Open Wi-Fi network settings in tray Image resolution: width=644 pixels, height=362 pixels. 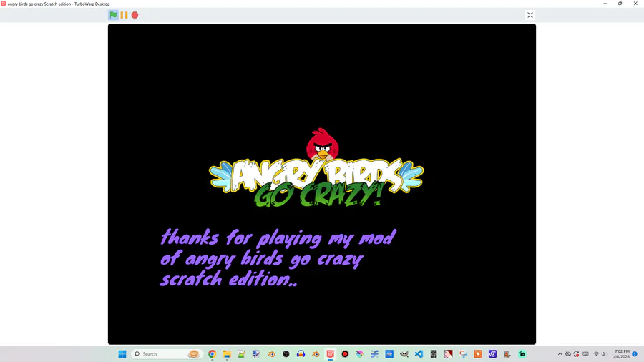click(x=596, y=354)
